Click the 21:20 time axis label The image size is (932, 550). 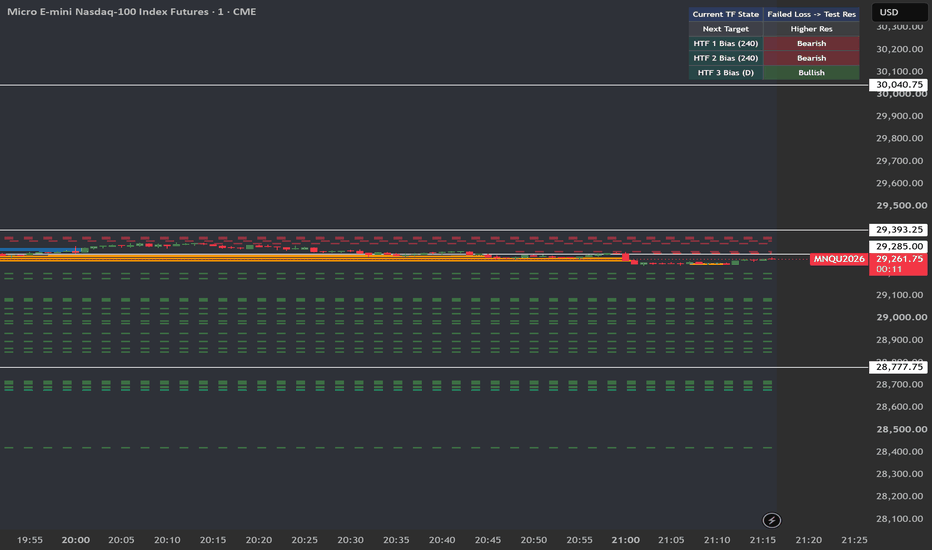(x=808, y=540)
